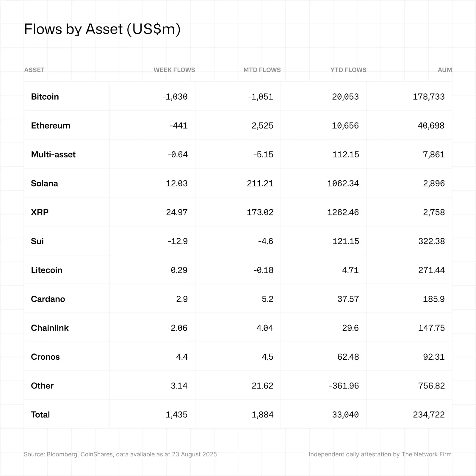The width and height of the screenshot is (476, 476).
Task: Click the Ethereum asset name
Action: [51, 126]
